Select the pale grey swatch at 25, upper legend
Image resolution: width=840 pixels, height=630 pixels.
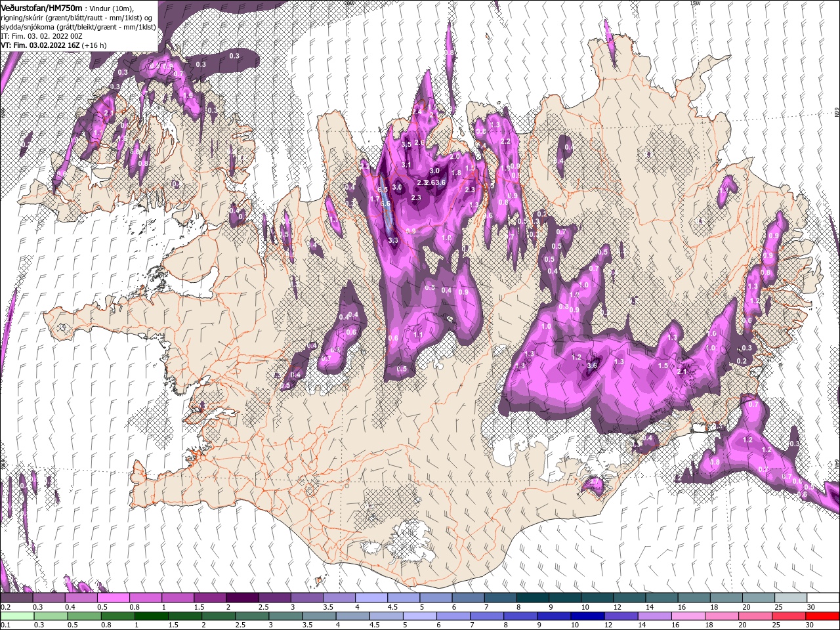[x=789, y=598]
